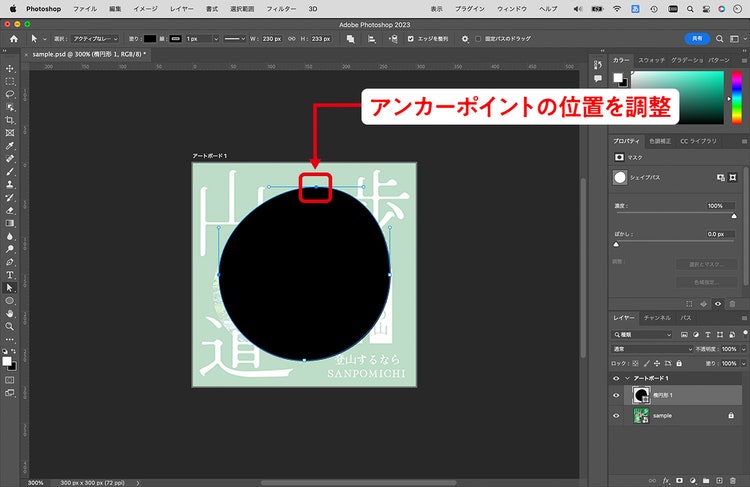
Task: Select the Eraser tool
Action: point(10,210)
